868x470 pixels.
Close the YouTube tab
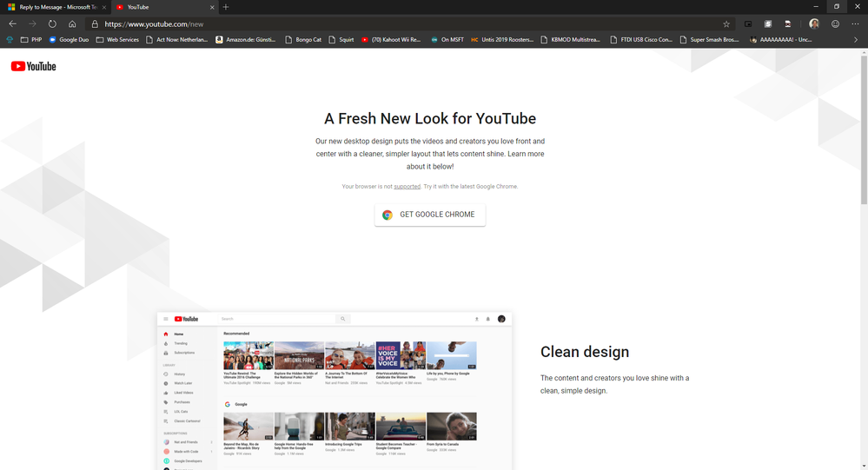tap(212, 7)
